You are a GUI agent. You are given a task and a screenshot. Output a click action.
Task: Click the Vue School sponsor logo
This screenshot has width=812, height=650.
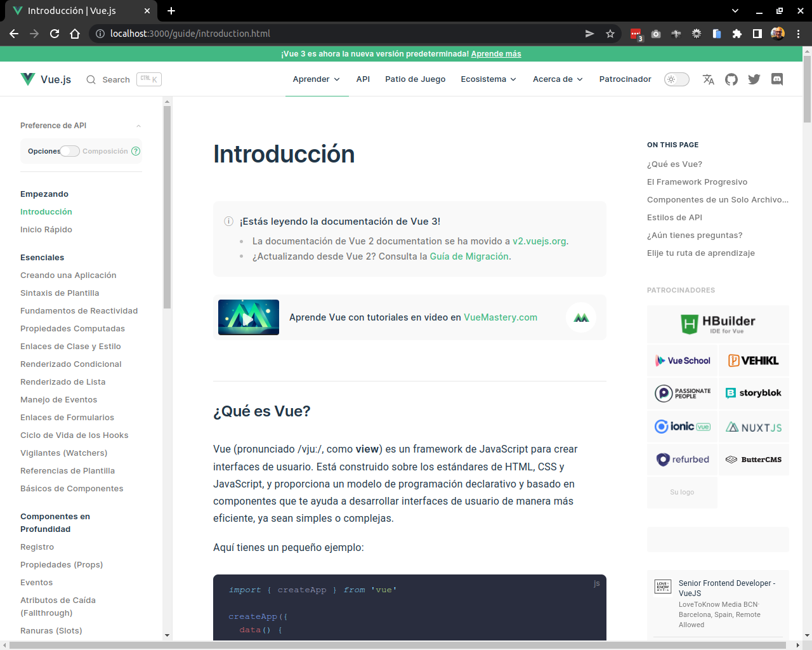(x=683, y=361)
